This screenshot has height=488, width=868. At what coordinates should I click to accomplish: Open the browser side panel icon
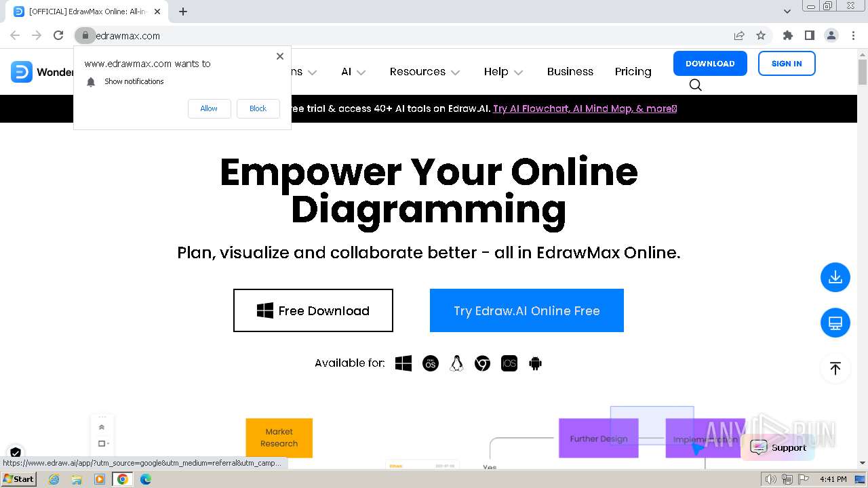pos(809,35)
